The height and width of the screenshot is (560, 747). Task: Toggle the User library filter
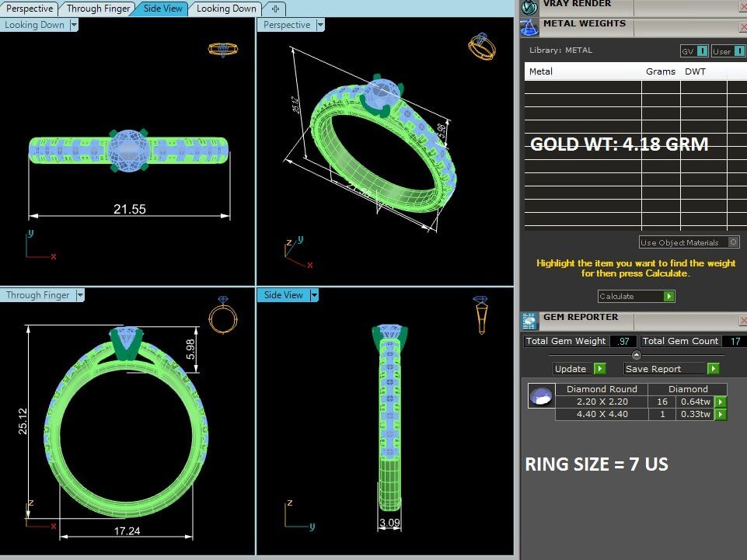[728, 51]
